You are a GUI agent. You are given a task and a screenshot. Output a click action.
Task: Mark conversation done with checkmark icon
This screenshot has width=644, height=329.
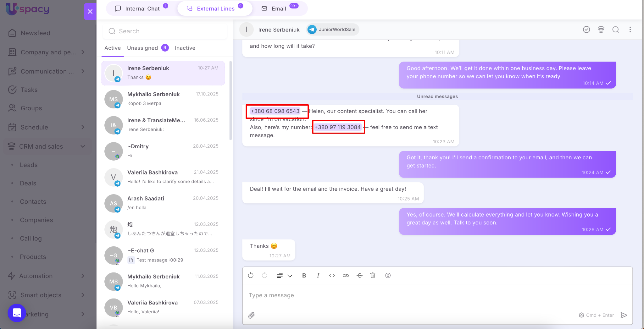(586, 30)
